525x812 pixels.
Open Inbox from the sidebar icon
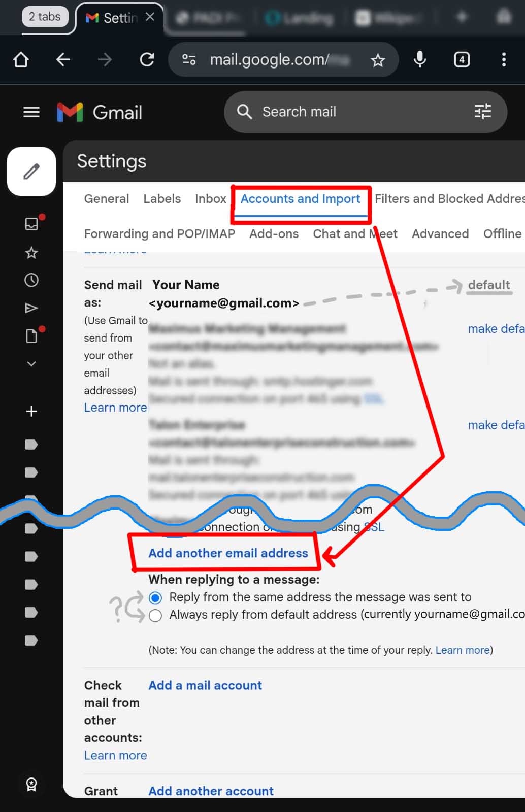click(x=31, y=224)
